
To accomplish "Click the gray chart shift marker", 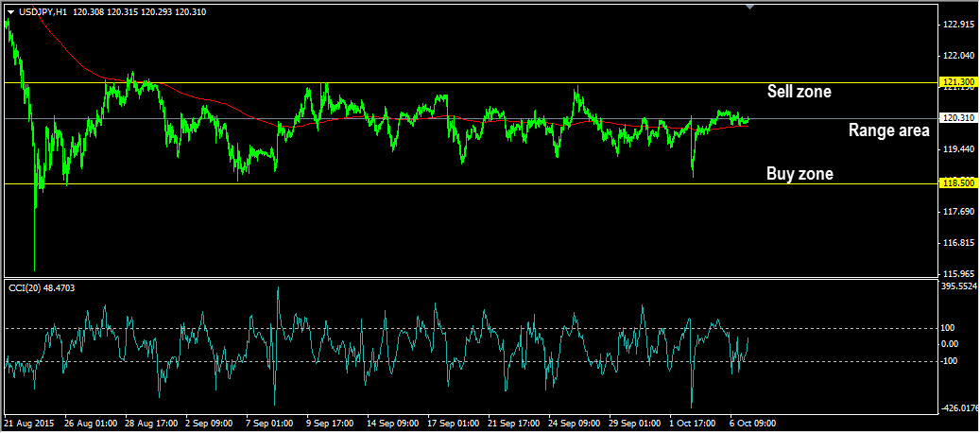I will click(x=750, y=8).
